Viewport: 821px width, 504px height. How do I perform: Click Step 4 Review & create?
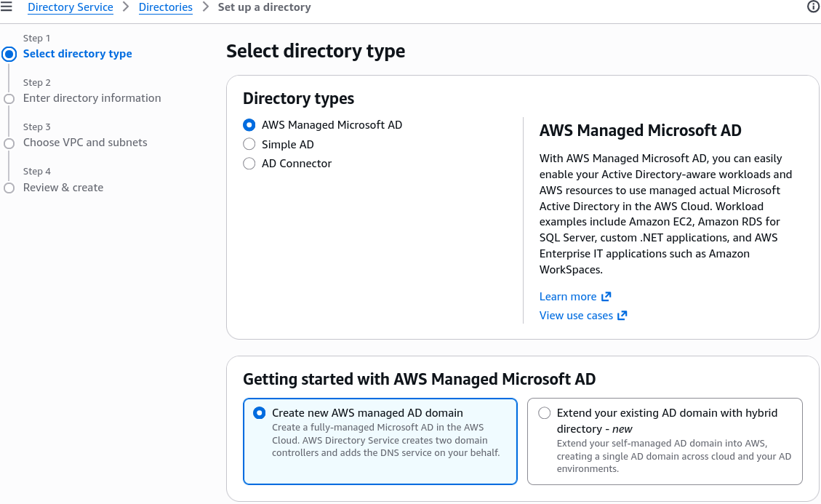point(63,188)
